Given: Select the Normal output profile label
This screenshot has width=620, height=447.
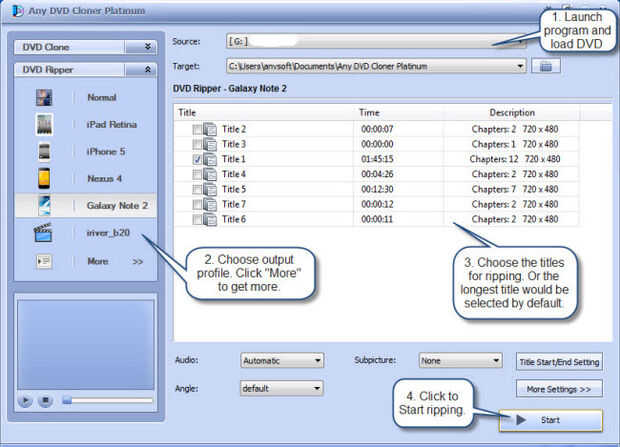Looking at the screenshot, I should point(102,97).
